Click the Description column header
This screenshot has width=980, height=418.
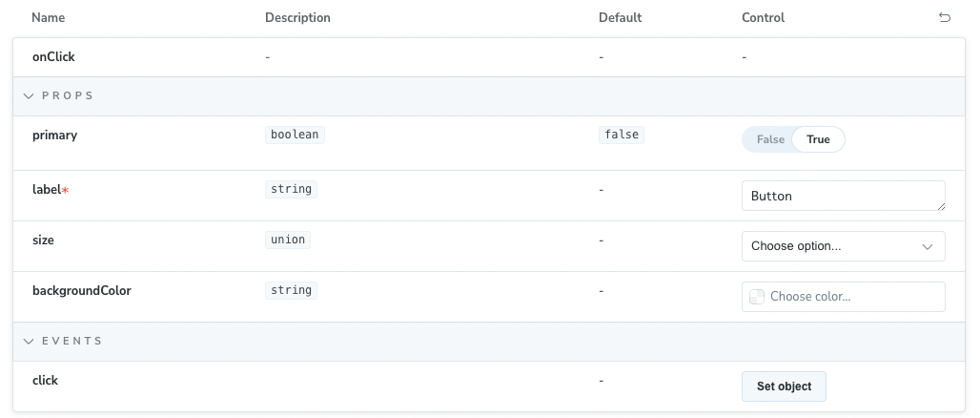297,18
